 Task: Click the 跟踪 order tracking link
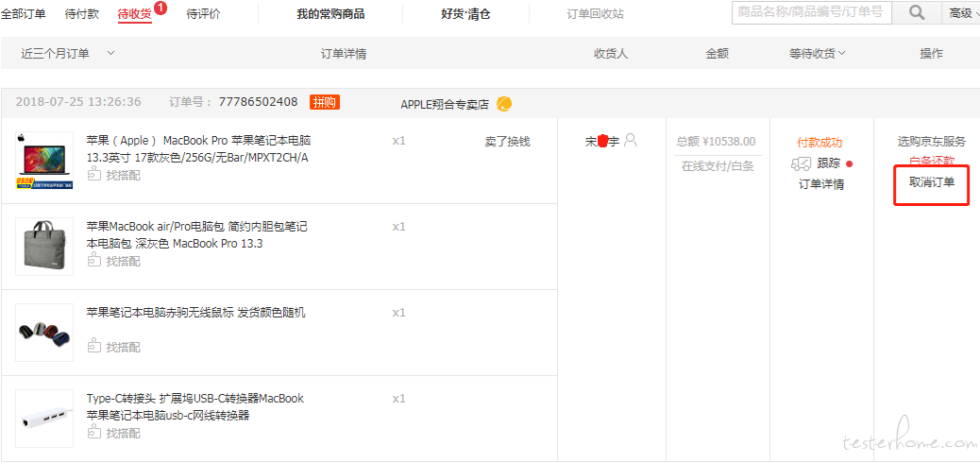[829, 163]
